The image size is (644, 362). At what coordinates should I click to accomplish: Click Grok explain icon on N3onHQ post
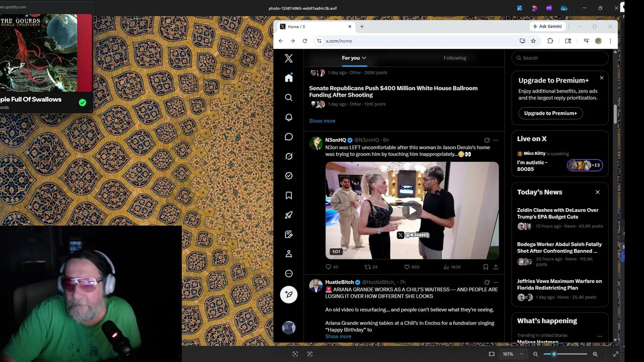(487, 140)
